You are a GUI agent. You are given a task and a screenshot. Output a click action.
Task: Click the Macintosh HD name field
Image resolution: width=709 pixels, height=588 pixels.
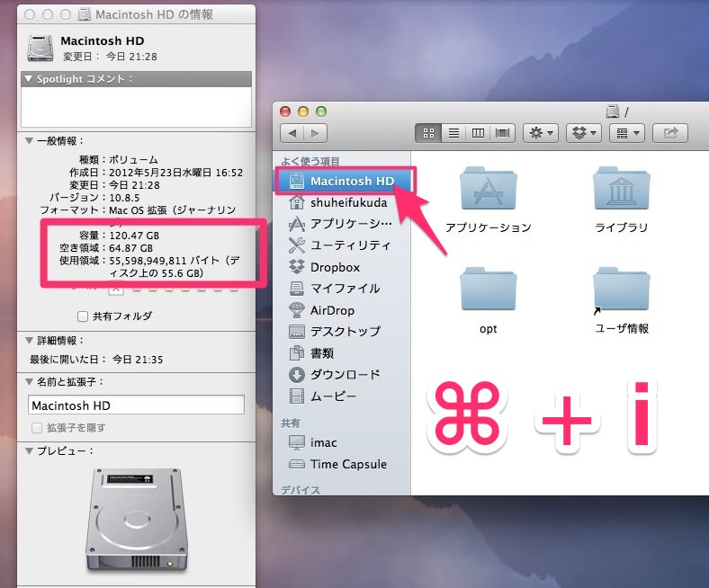point(136,405)
